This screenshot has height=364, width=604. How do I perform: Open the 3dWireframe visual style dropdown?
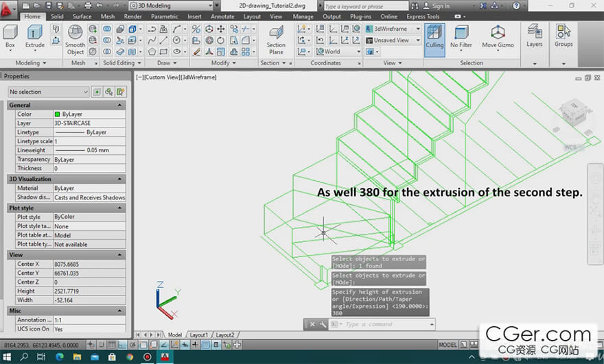pyautogui.click(x=393, y=29)
